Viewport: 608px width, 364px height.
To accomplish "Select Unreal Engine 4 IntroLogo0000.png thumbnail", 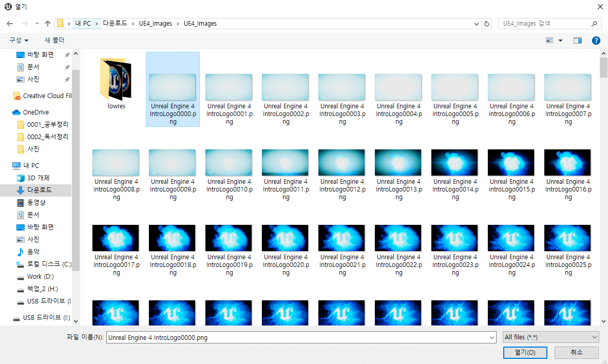I will 172,87.
